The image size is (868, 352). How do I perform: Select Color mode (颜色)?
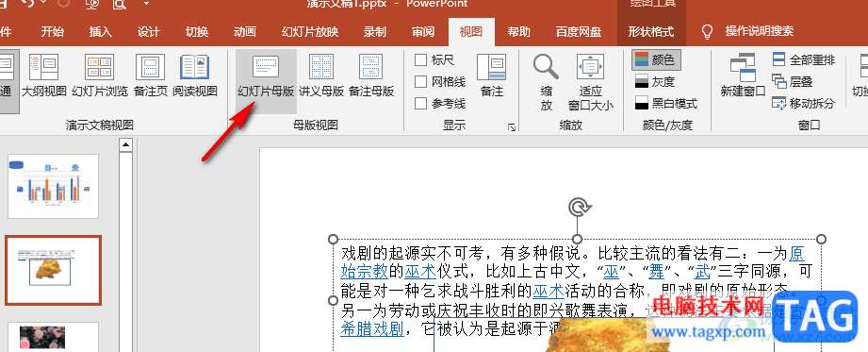[x=656, y=59]
